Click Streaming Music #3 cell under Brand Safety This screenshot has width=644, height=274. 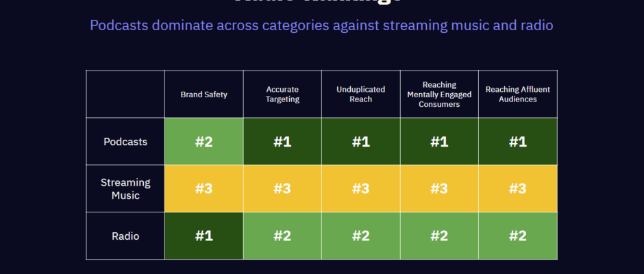tap(203, 188)
